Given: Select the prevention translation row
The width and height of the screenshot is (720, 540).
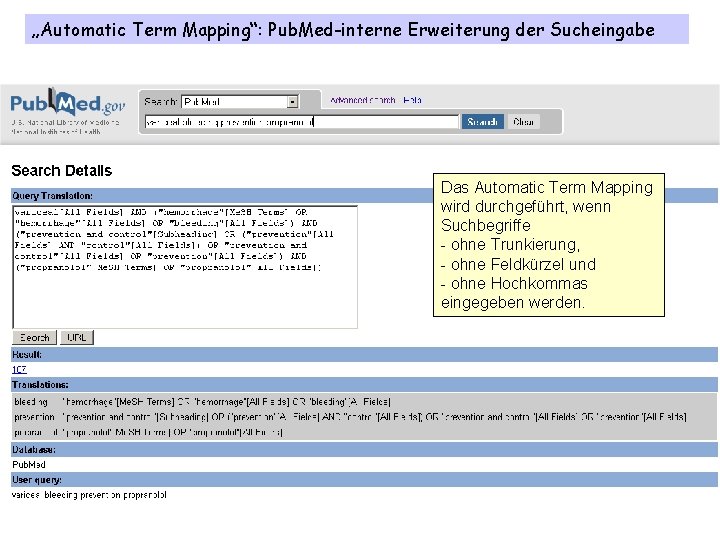Looking at the screenshot, I should pyautogui.click(x=350, y=417).
